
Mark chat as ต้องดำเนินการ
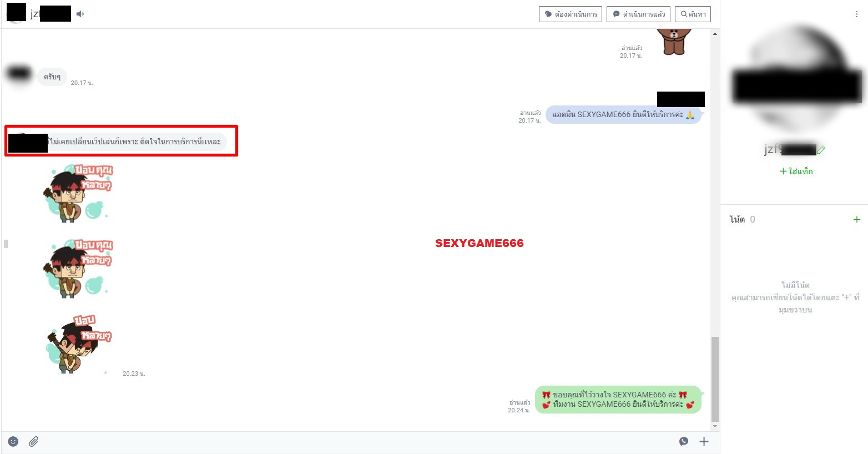tap(571, 14)
